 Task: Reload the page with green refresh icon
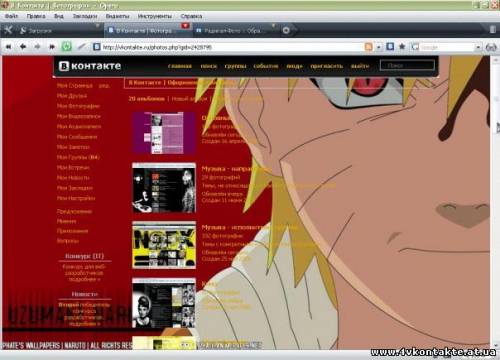[67, 47]
